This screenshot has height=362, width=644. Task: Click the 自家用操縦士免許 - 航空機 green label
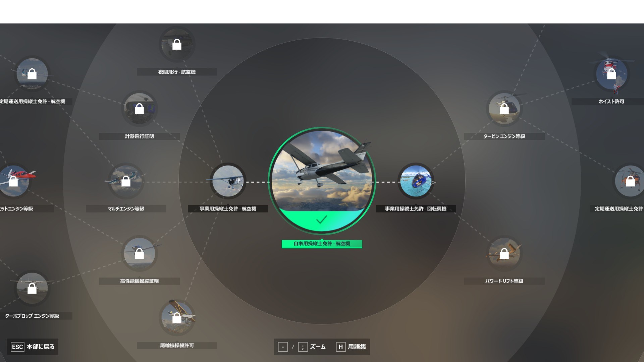click(x=322, y=244)
